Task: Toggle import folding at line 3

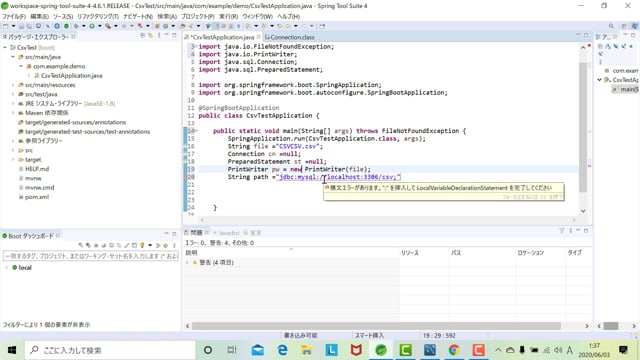Action: [x=196, y=47]
